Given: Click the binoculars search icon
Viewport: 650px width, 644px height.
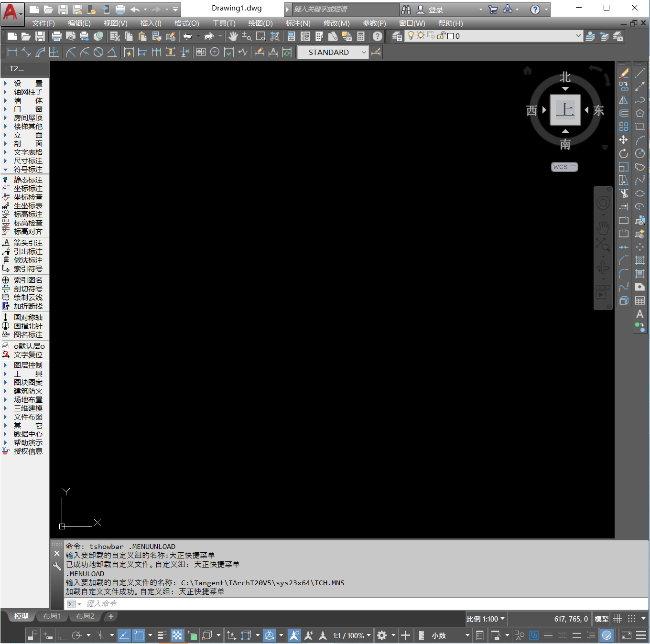Looking at the screenshot, I should [x=406, y=10].
